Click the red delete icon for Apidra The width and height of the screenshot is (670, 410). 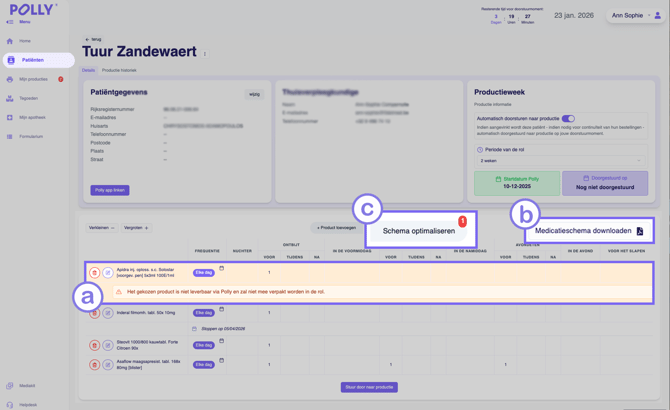click(95, 273)
